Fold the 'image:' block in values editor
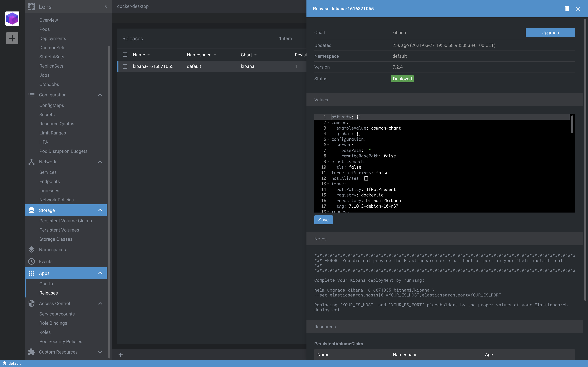 pos(328,184)
